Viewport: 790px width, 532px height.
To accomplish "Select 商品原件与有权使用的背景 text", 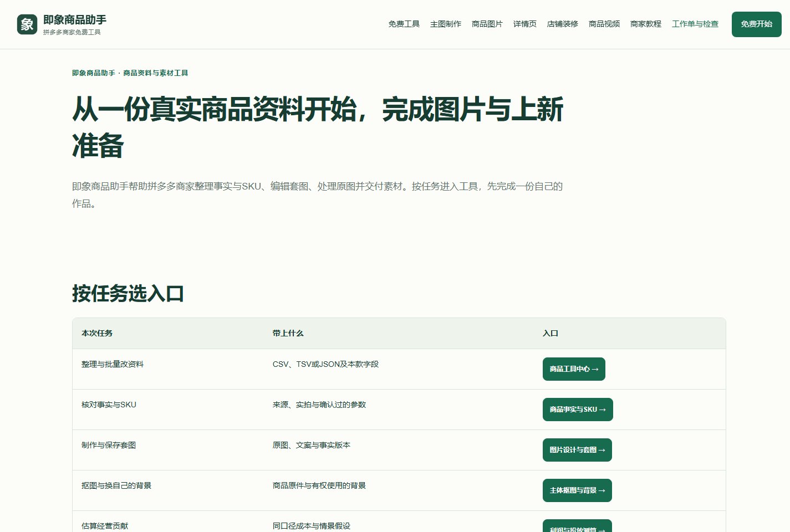I will click(319, 485).
